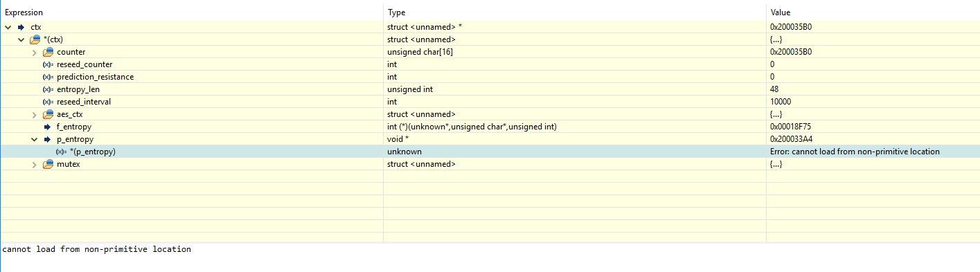Click the counter value 0x200035B0
Image resolution: width=980 pixels, height=272 pixels.
[x=790, y=52]
